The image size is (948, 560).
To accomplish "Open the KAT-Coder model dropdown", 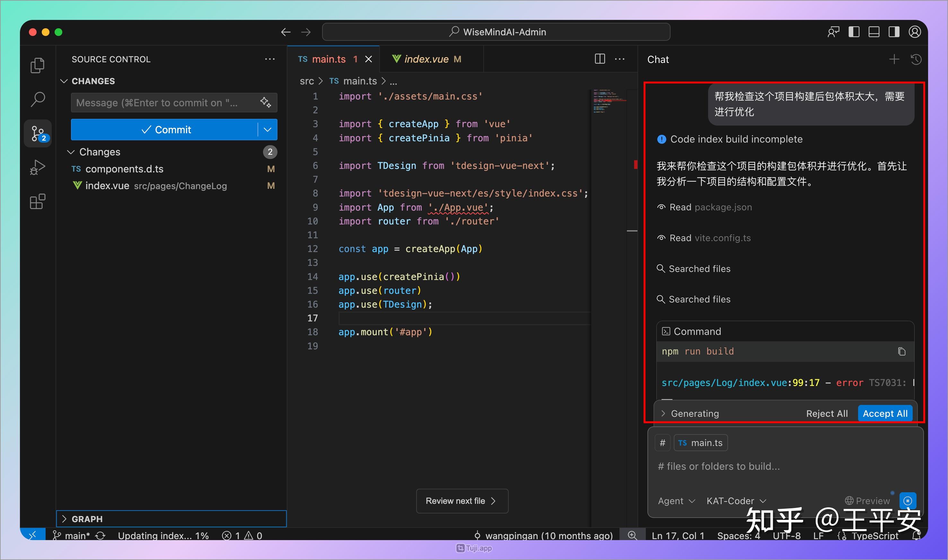I will (x=735, y=501).
